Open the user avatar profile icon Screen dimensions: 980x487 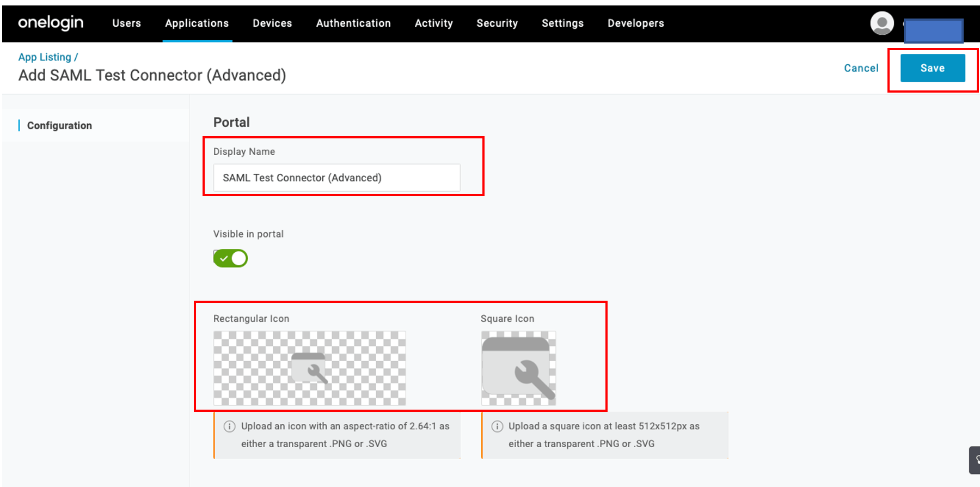(881, 23)
